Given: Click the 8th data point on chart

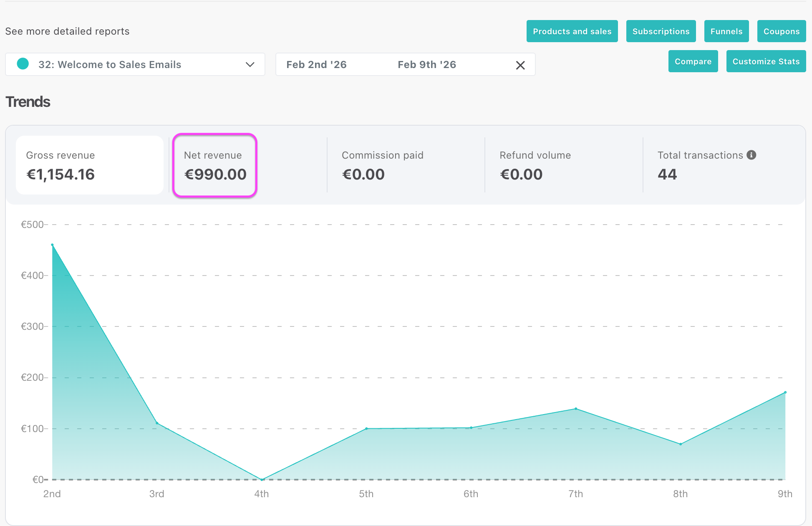Looking at the screenshot, I should click(681, 444).
